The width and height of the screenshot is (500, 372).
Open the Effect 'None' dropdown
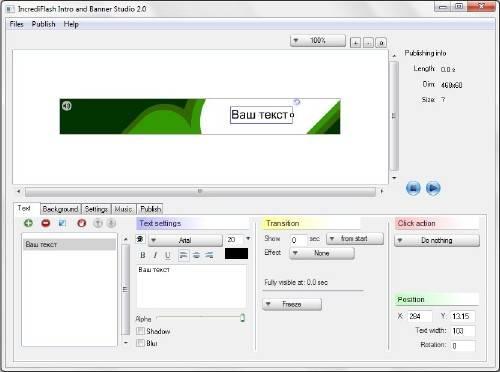pyautogui.click(x=322, y=253)
